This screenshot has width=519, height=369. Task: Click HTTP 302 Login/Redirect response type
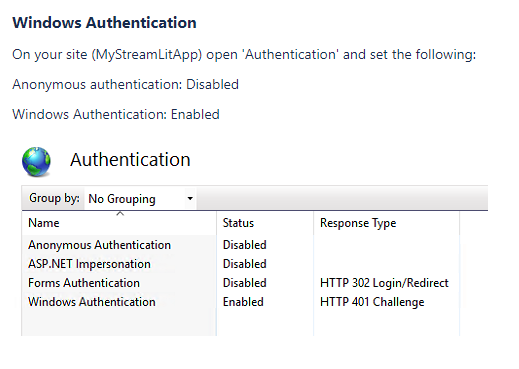pyautogui.click(x=384, y=283)
